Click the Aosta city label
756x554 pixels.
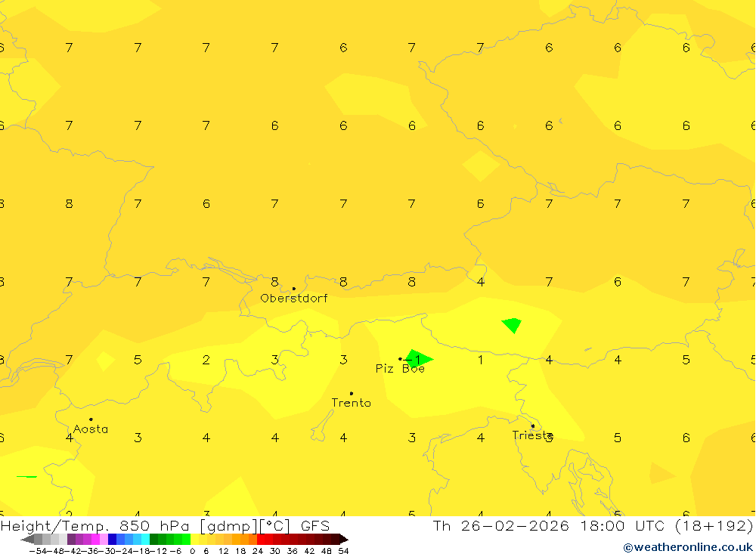(90, 429)
